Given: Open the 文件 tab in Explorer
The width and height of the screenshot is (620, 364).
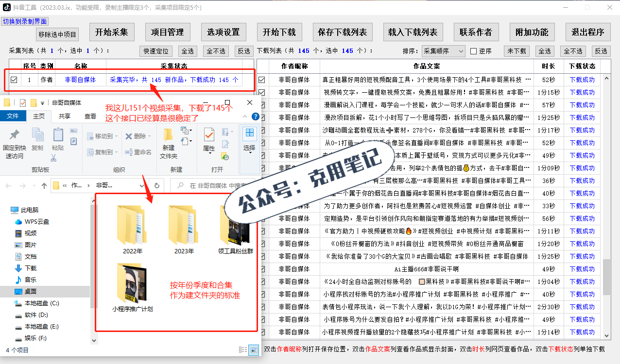Looking at the screenshot, I should [x=13, y=116].
